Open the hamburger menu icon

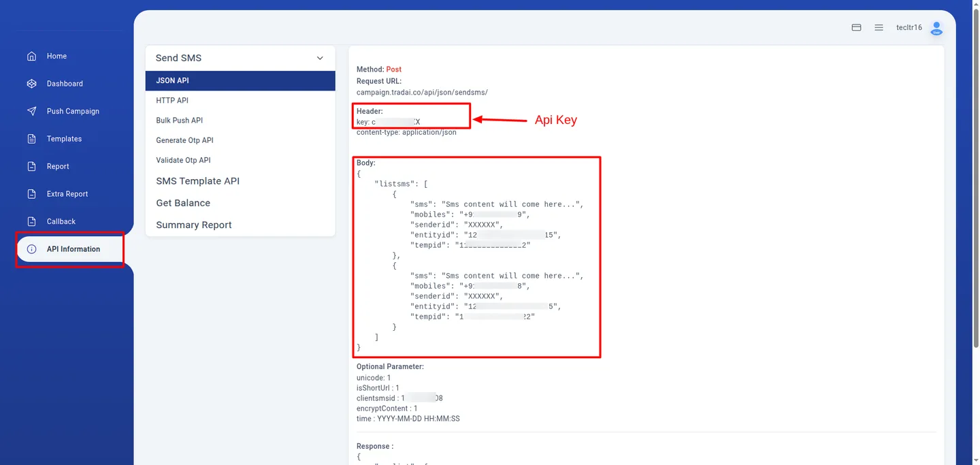[879, 28]
